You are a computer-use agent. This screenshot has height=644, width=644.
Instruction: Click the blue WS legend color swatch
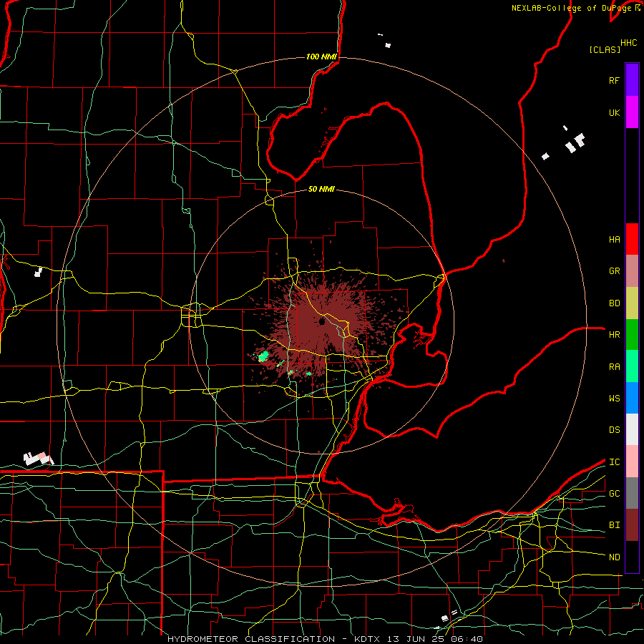[632, 398]
